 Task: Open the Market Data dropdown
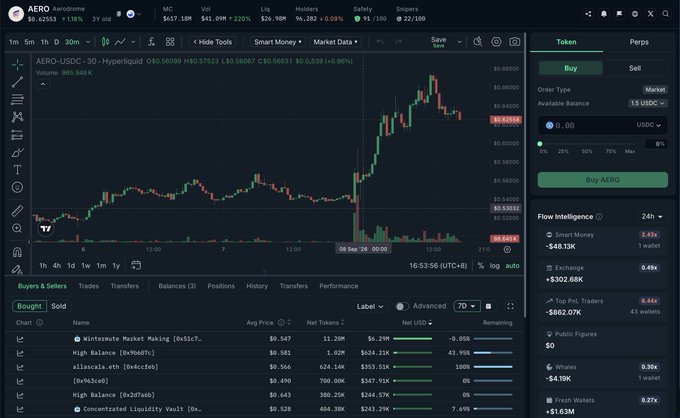click(335, 42)
